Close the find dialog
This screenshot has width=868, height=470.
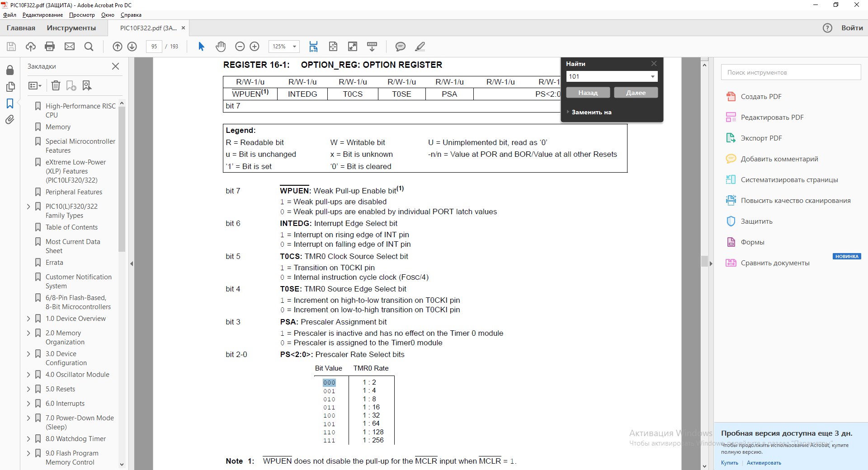click(654, 64)
